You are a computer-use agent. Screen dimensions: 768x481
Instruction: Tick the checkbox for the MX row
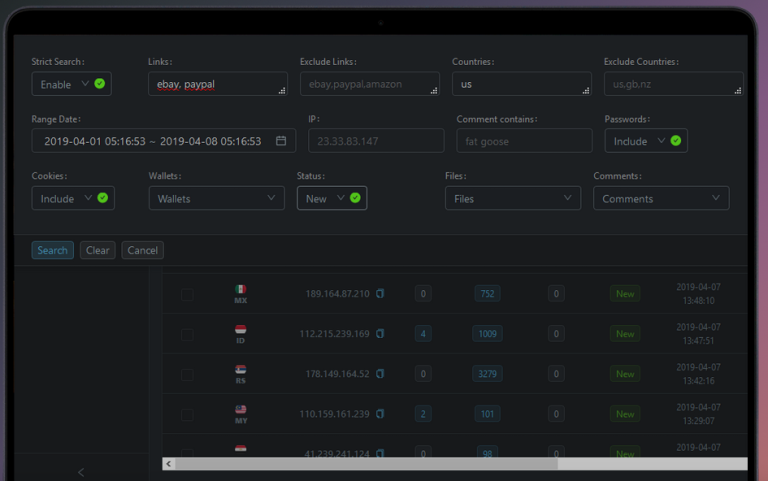pyautogui.click(x=187, y=294)
